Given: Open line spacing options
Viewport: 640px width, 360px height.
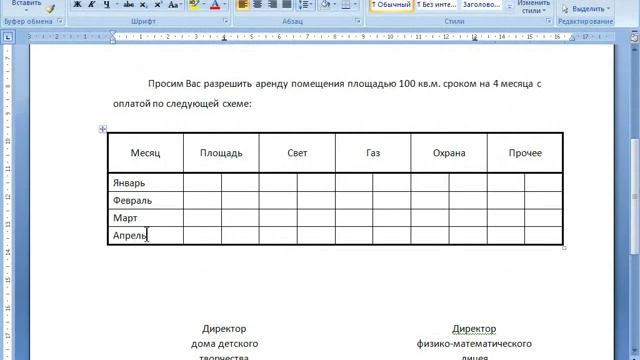Looking at the screenshot, I should coord(305,4).
